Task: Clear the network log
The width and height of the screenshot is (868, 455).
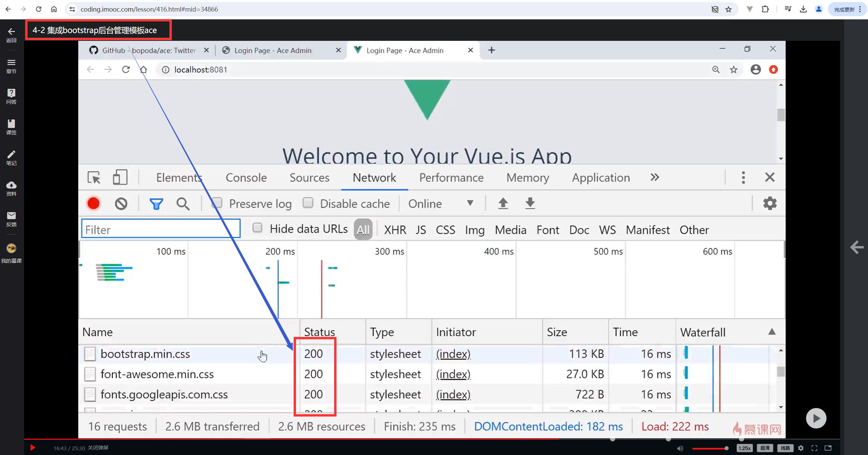Action: click(121, 204)
